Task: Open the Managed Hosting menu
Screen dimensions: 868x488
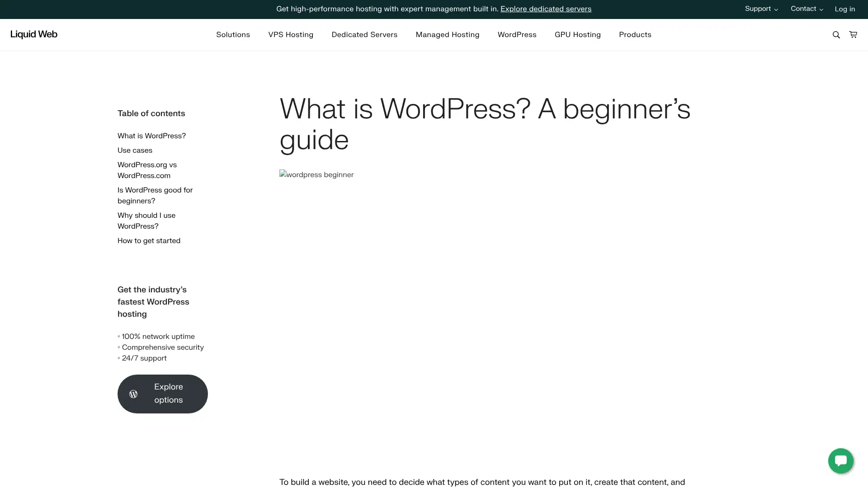Action: (448, 35)
